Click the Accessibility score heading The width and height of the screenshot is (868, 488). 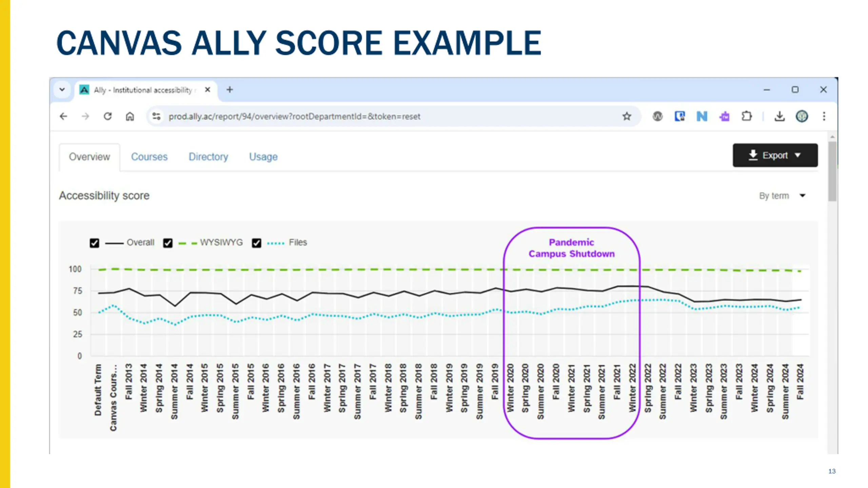click(104, 196)
